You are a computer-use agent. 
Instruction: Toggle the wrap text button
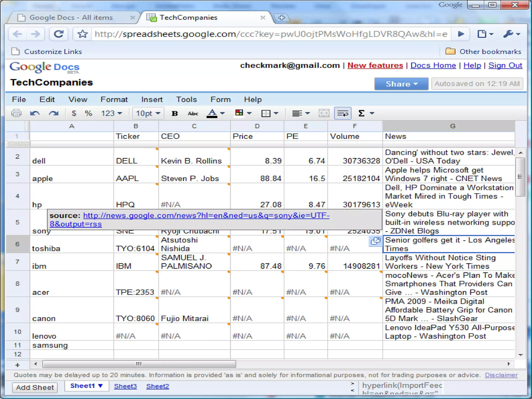coord(343,113)
